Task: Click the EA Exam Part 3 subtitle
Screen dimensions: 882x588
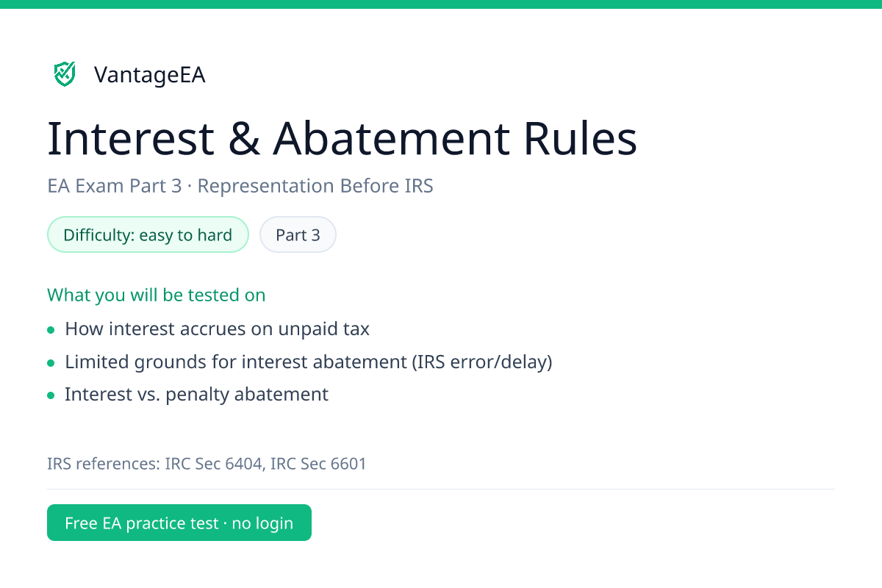Action: tap(114, 186)
